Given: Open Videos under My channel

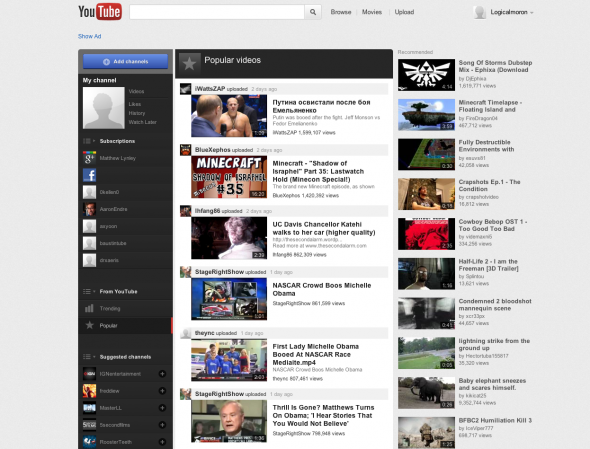Looking at the screenshot, I should tap(136, 91).
